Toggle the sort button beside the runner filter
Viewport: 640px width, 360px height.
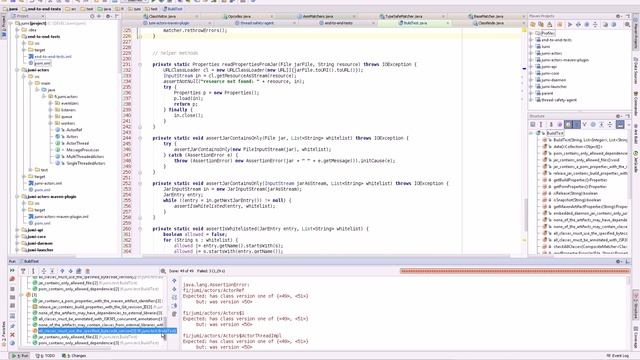[x=33, y=271]
